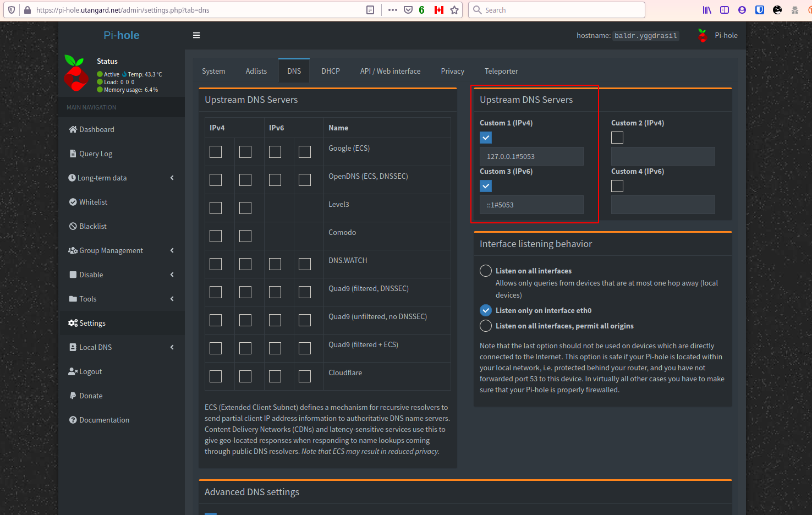Open Blacklist with the ban icon
This screenshot has width=812, height=515.
click(x=73, y=226)
